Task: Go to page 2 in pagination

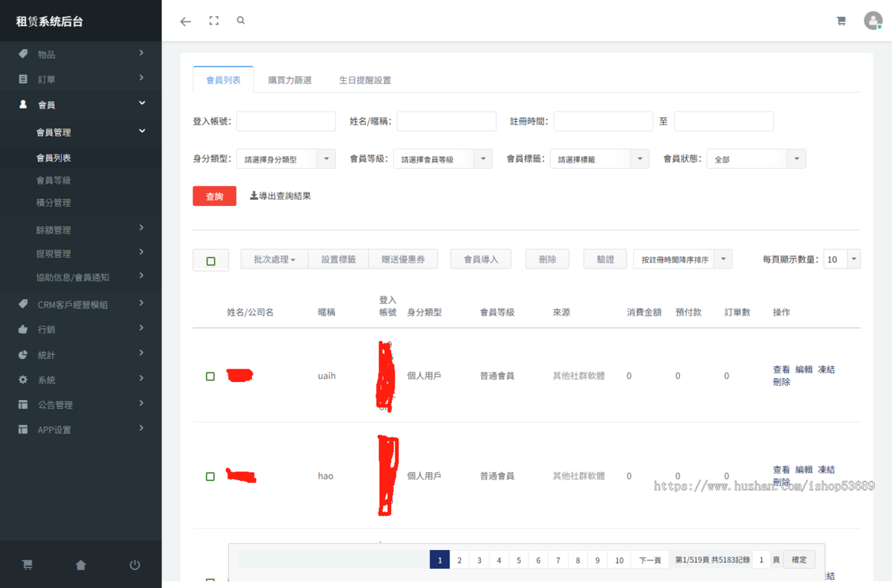Action: tap(459, 560)
